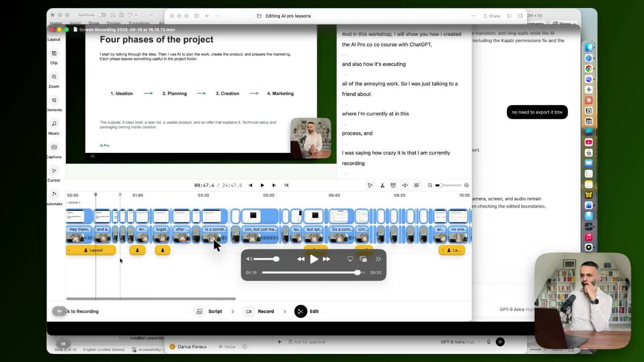Click the timeline horizontal scrollbar
644x362 pixels.
pos(151,299)
